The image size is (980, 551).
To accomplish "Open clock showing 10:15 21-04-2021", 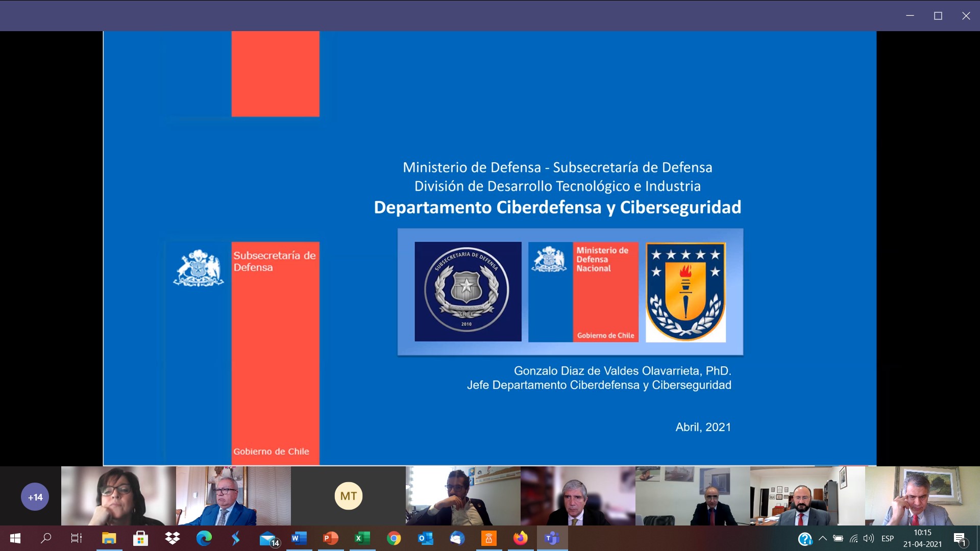I will (x=922, y=538).
